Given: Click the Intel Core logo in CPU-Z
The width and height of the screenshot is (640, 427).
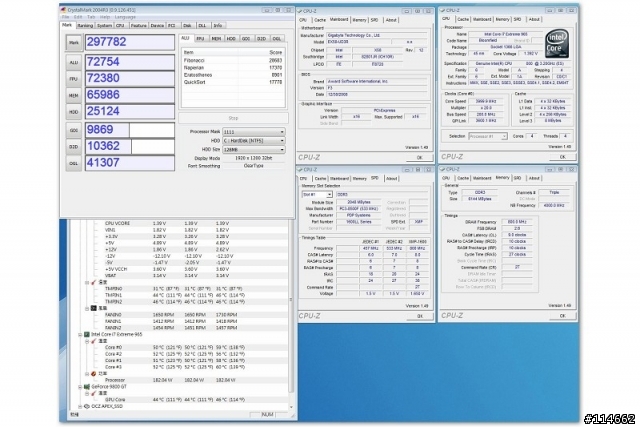Looking at the screenshot, I should coord(557,44).
